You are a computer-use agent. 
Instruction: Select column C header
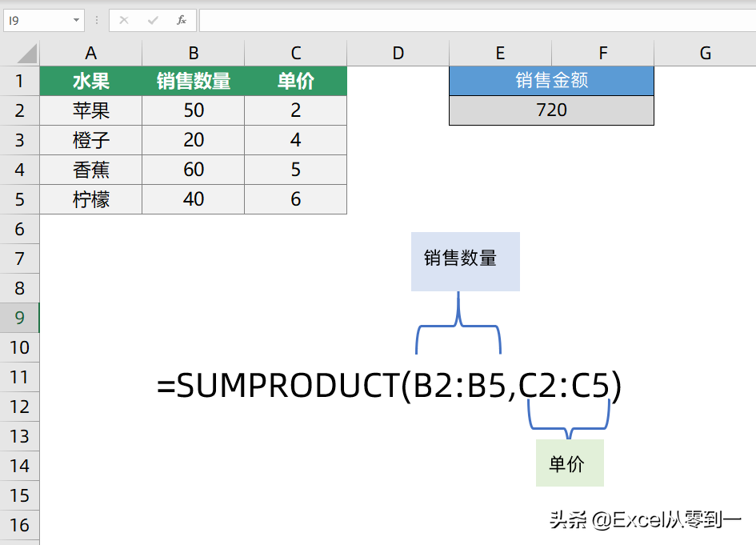tap(295, 53)
